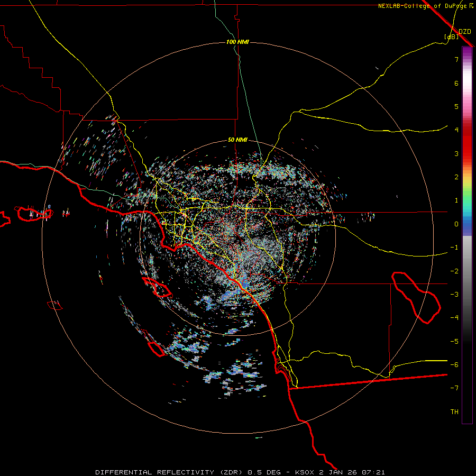Click the "0" value on the scale

[x=456, y=224]
